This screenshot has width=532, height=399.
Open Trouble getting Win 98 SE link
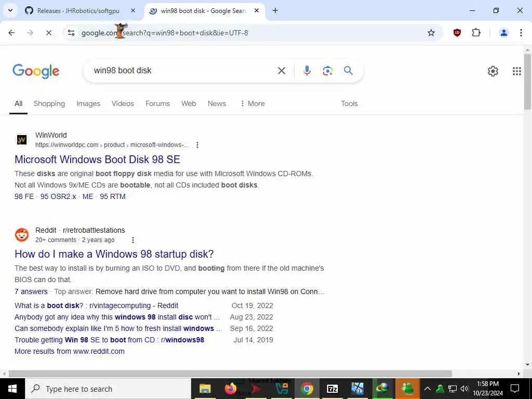coord(109,340)
